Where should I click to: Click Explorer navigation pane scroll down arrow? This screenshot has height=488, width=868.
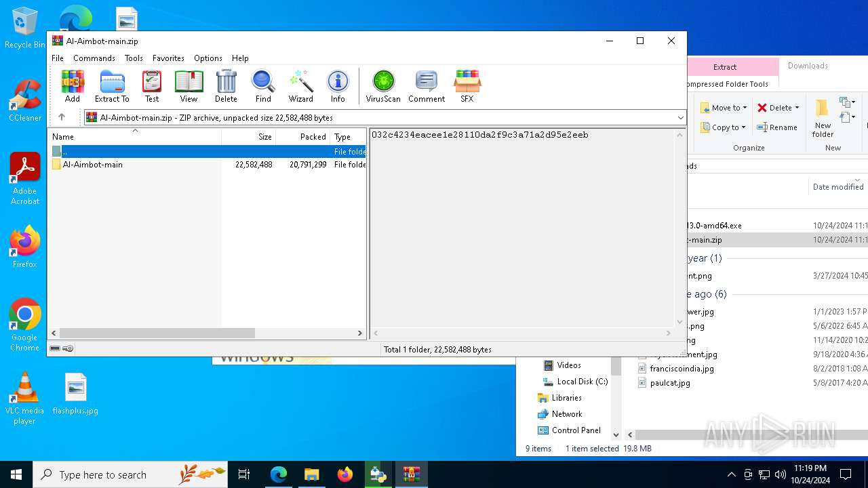pos(616,434)
